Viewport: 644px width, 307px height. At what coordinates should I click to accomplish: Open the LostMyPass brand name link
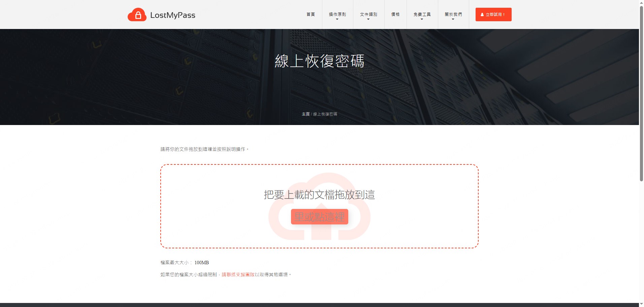[x=173, y=15]
